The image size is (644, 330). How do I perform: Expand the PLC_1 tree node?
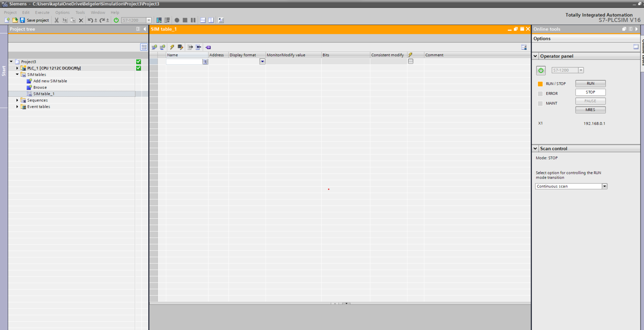pos(17,68)
